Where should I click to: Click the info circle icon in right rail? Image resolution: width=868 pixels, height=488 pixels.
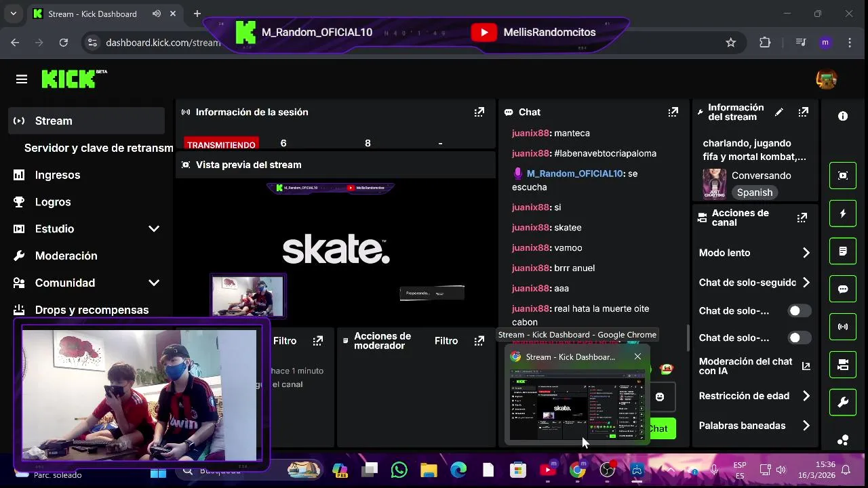pos(843,116)
